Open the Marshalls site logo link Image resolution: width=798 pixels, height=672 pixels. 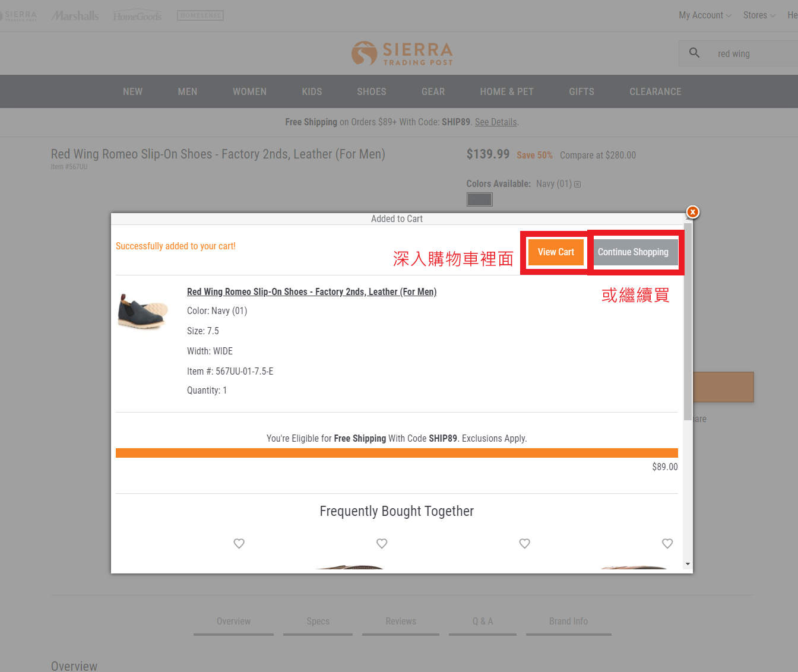(75, 15)
